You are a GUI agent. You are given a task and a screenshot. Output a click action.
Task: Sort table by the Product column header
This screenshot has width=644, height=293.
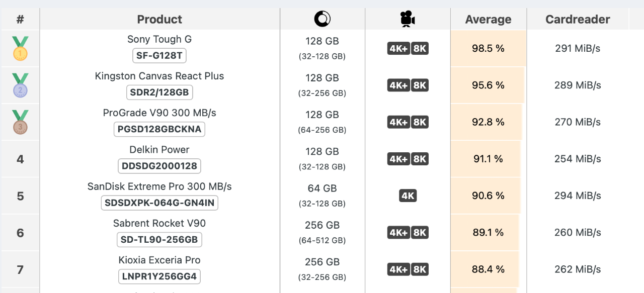pyautogui.click(x=159, y=19)
